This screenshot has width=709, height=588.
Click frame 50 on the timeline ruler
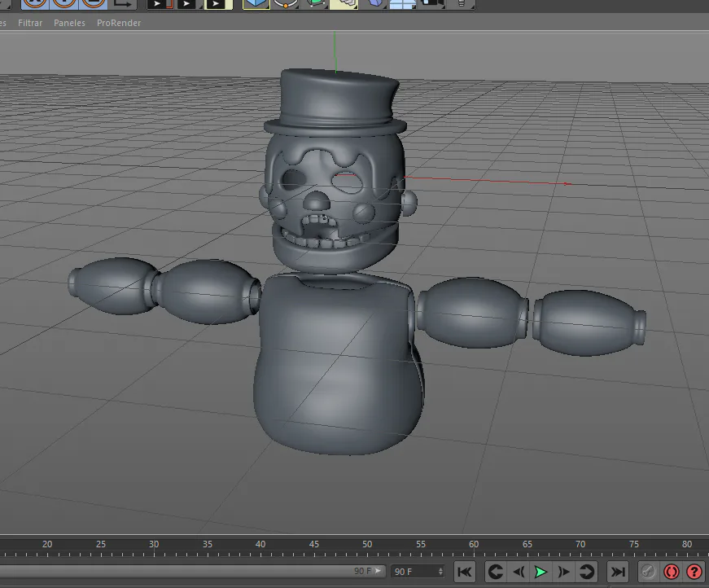click(367, 545)
